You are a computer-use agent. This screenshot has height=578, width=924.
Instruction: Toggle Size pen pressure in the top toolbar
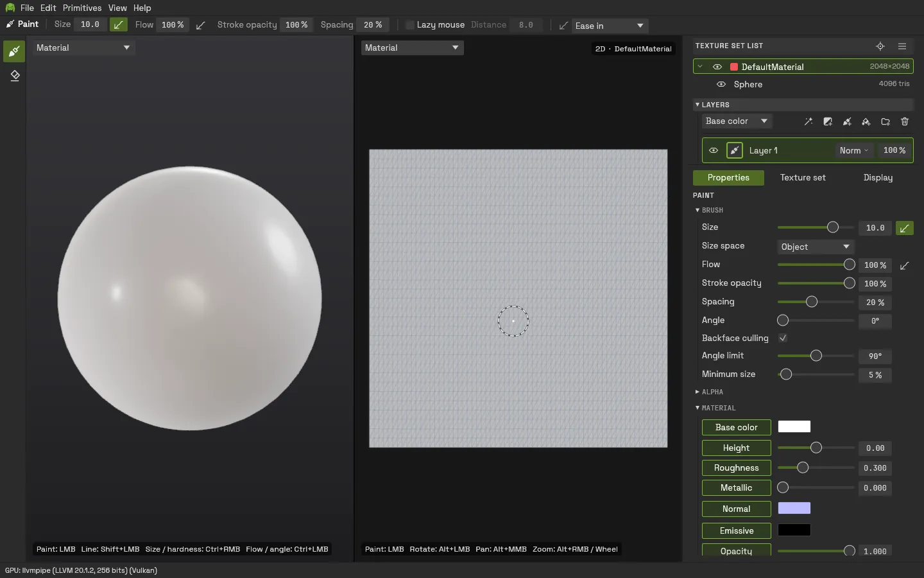119,25
